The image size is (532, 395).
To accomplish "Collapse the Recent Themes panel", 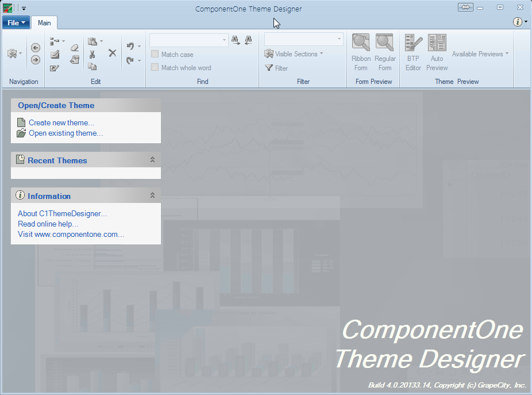I will [x=152, y=160].
